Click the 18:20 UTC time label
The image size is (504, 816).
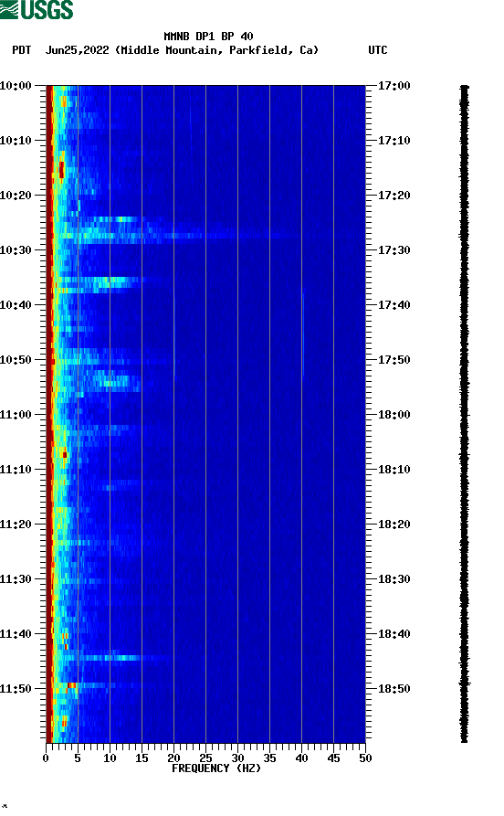(394, 525)
